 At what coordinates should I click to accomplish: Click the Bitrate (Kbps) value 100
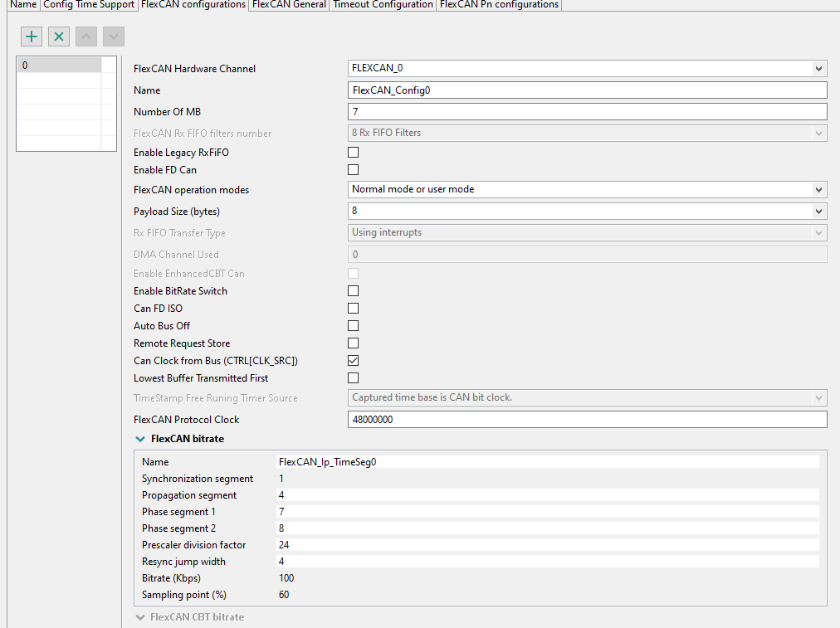pos(286,578)
